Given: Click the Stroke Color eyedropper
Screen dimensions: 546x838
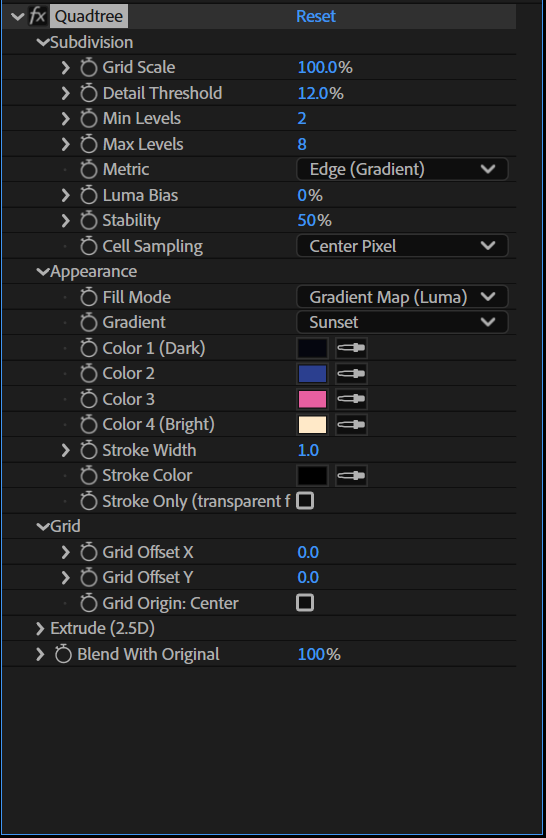Looking at the screenshot, I should click(x=351, y=476).
